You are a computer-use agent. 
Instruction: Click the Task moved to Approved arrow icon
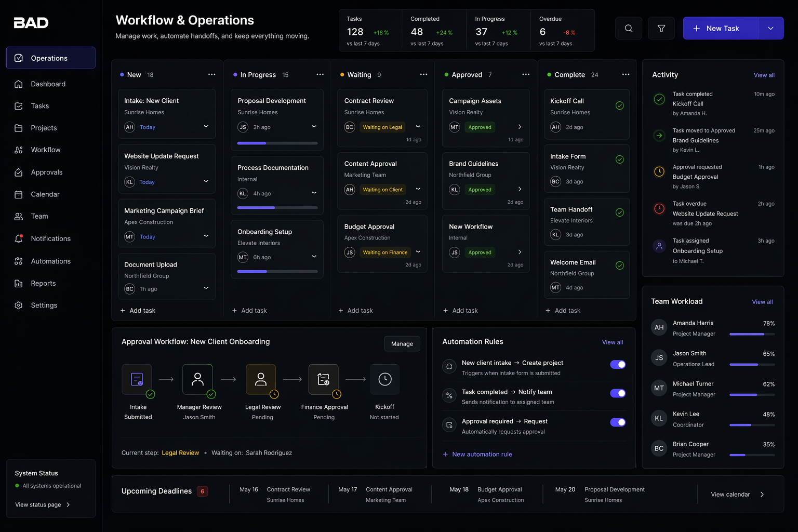659,136
